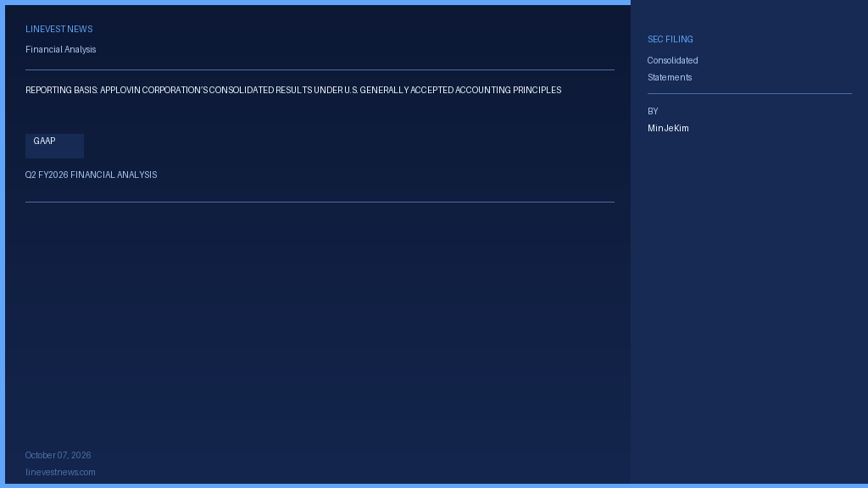Open author MinJeKim's name
868x488 pixels.
pyautogui.click(x=668, y=129)
